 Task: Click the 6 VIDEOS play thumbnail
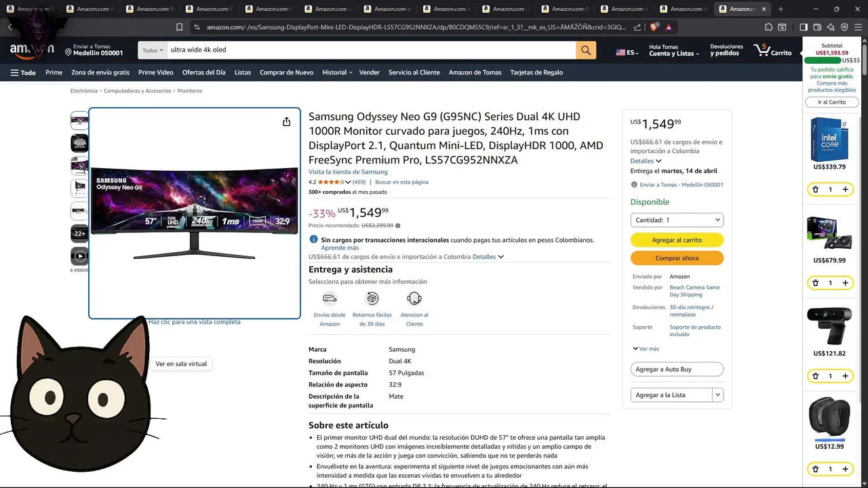[x=80, y=256]
